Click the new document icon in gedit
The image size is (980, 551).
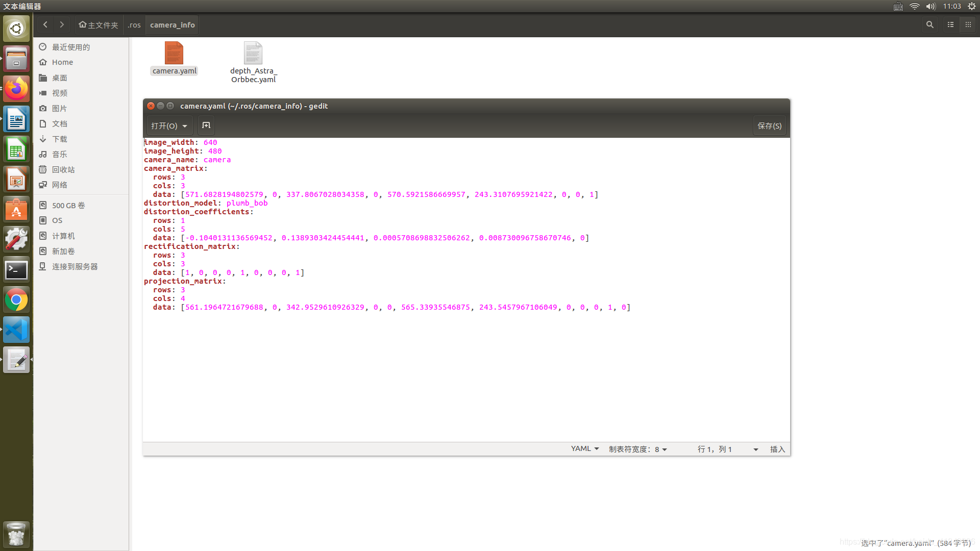point(206,126)
